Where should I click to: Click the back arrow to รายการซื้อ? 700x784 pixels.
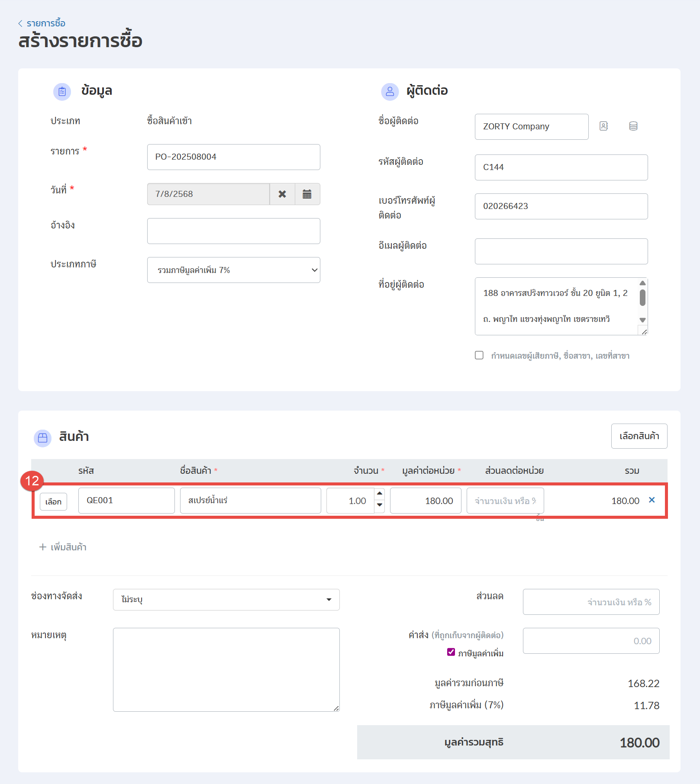(20, 23)
